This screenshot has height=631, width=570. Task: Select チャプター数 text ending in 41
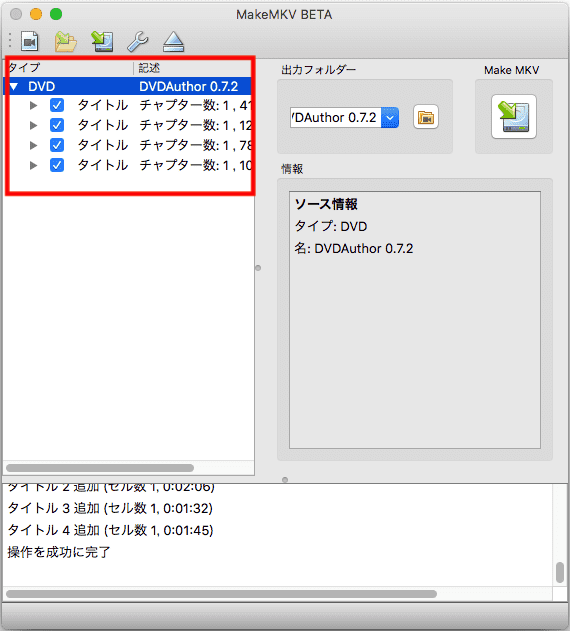(195, 105)
